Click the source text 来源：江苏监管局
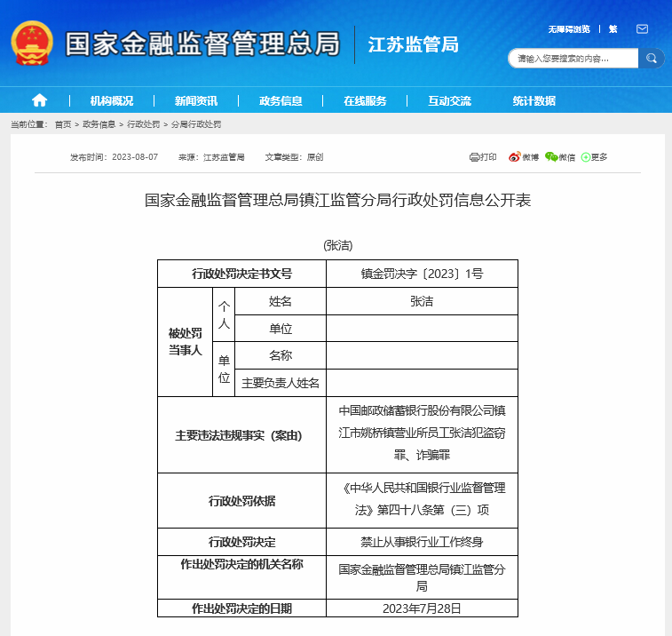Viewport: 672px width, 636px height. (211, 157)
